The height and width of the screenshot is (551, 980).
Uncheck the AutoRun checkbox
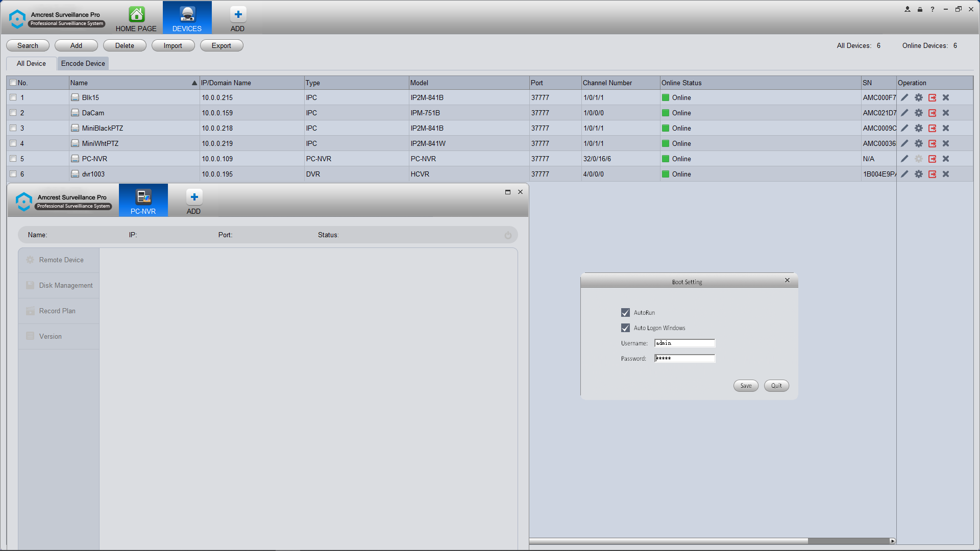pyautogui.click(x=625, y=313)
